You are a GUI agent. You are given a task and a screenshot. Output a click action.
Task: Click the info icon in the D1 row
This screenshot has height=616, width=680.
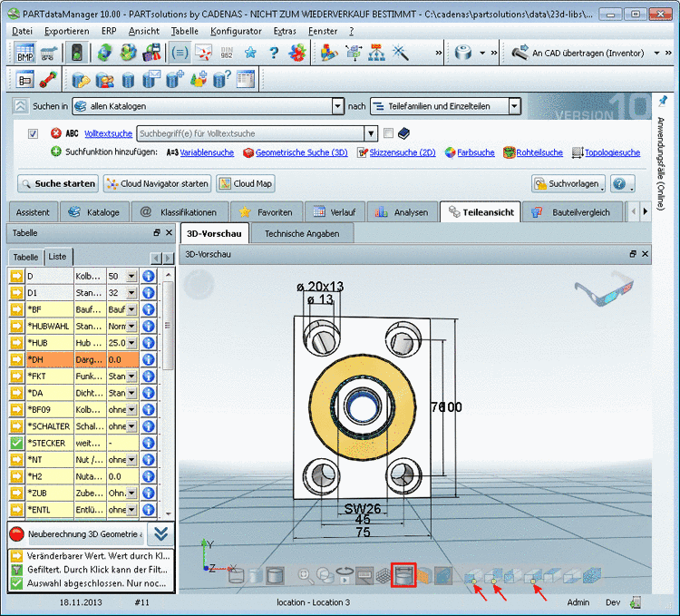149,293
